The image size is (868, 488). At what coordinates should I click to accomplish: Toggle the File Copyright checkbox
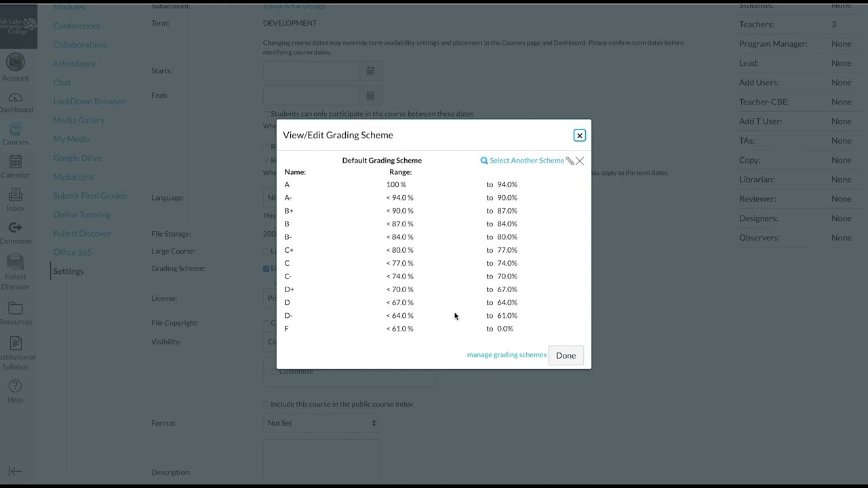point(266,323)
